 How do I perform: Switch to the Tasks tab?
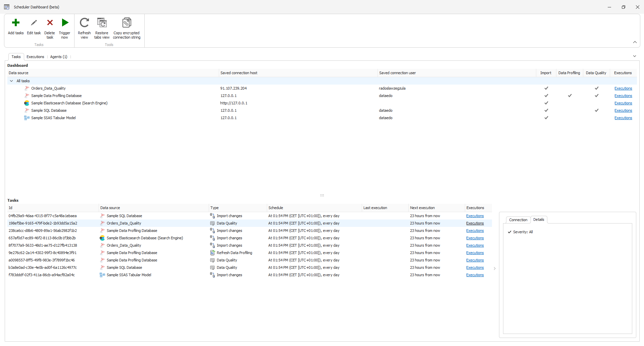(x=16, y=57)
